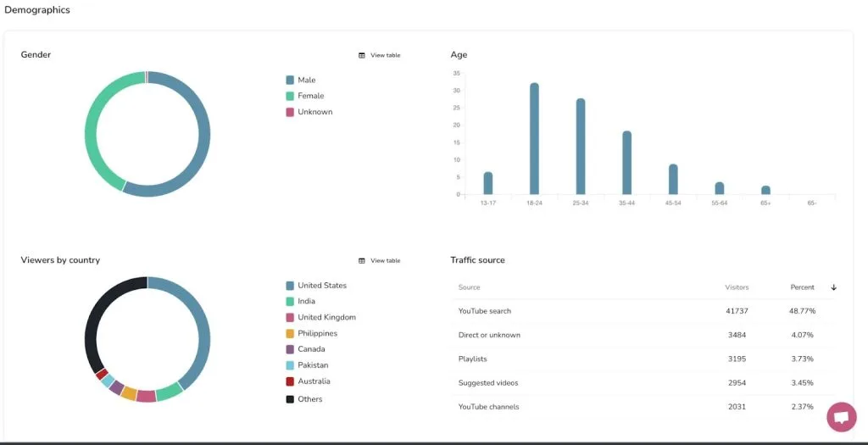Sort traffic table by Percent header

pos(802,287)
